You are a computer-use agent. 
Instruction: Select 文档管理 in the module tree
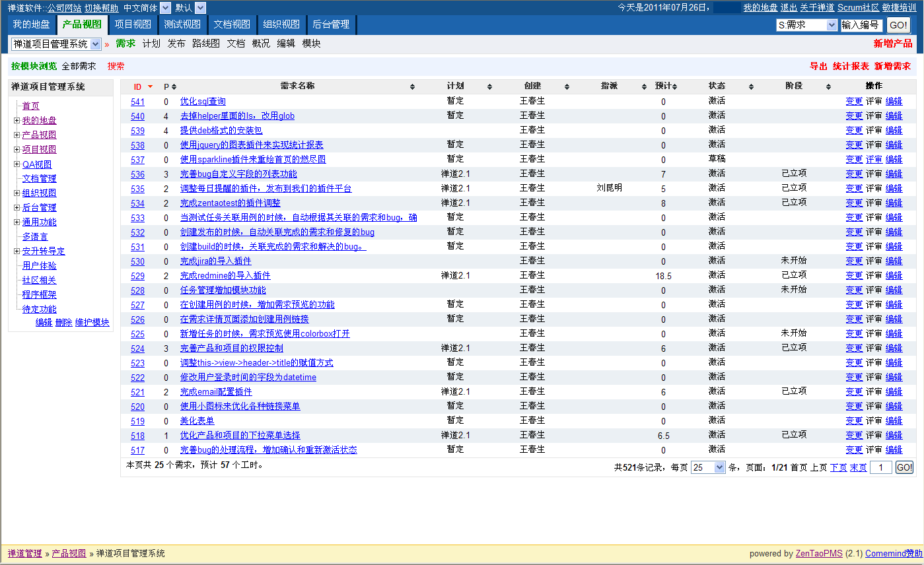tap(39, 178)
